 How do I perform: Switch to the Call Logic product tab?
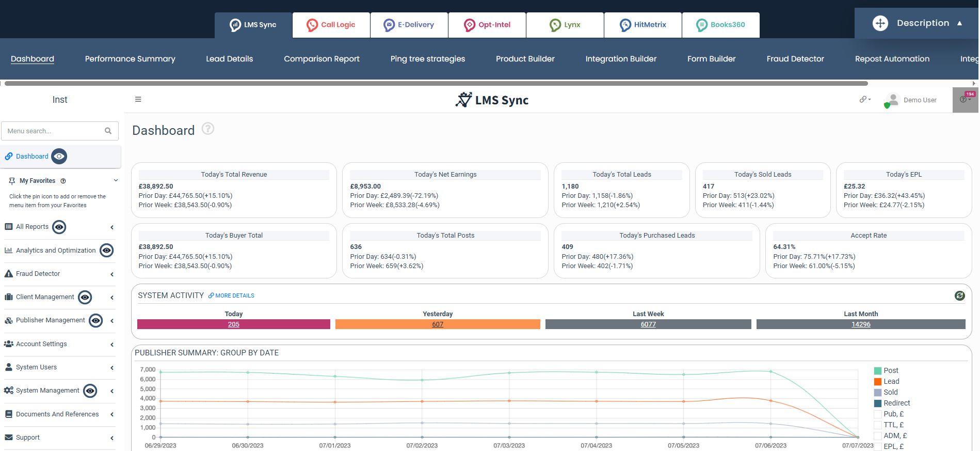click(331, 25)
